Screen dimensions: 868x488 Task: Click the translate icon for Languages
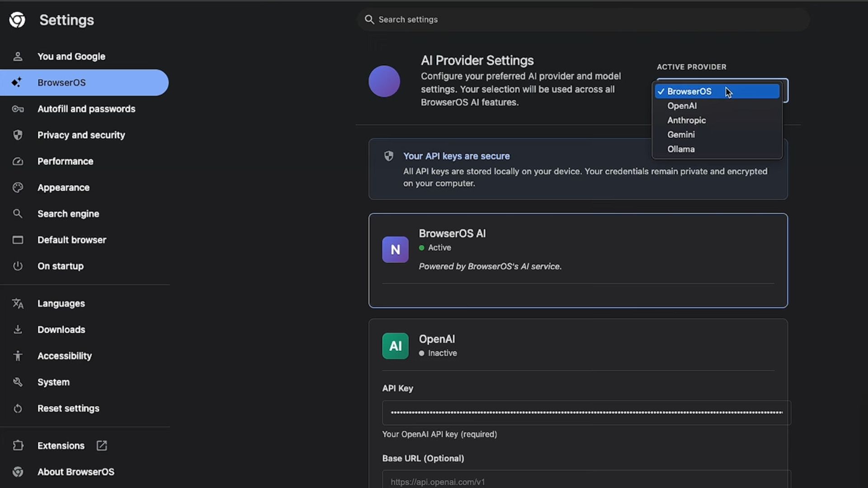coord(18,304)
